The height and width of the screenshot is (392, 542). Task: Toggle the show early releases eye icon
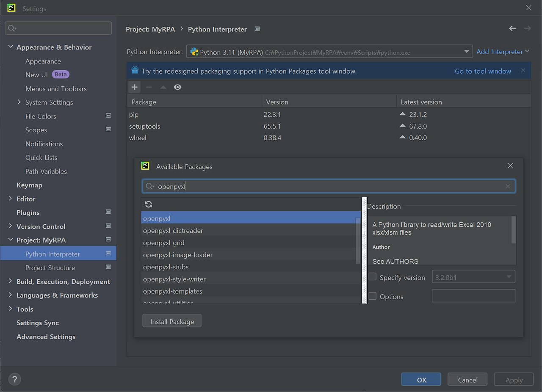tap(177, 87)
